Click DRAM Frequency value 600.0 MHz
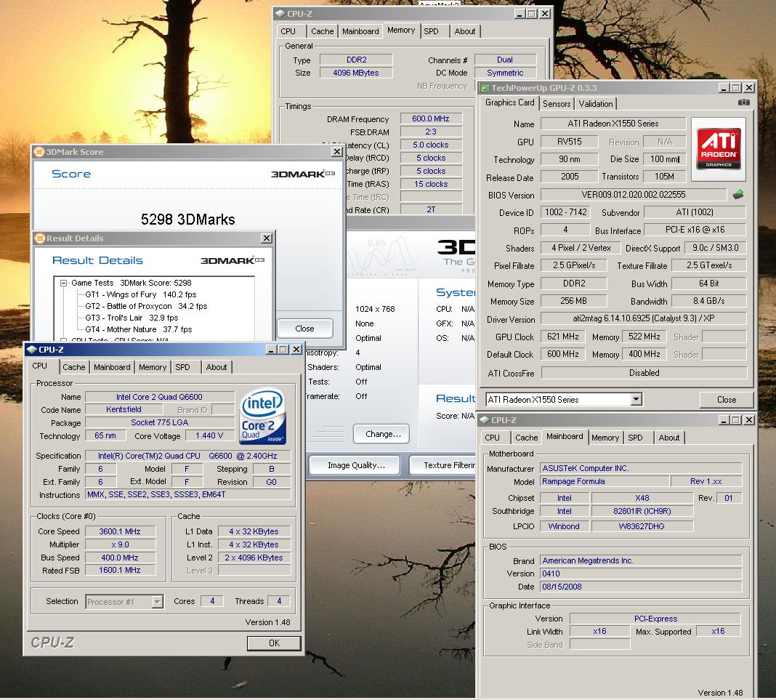 [431, 118]
